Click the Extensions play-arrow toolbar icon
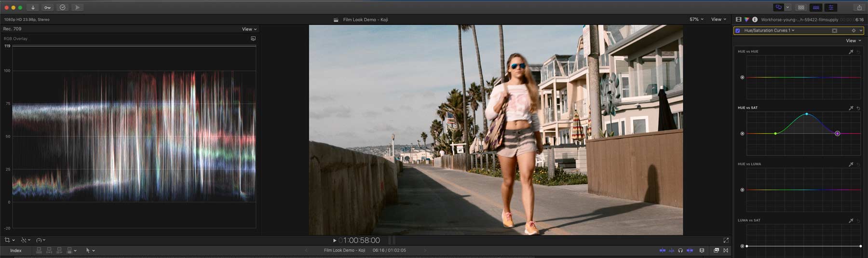Image resolution: width=868 pixels, height=258 pixels. point(77,8)
